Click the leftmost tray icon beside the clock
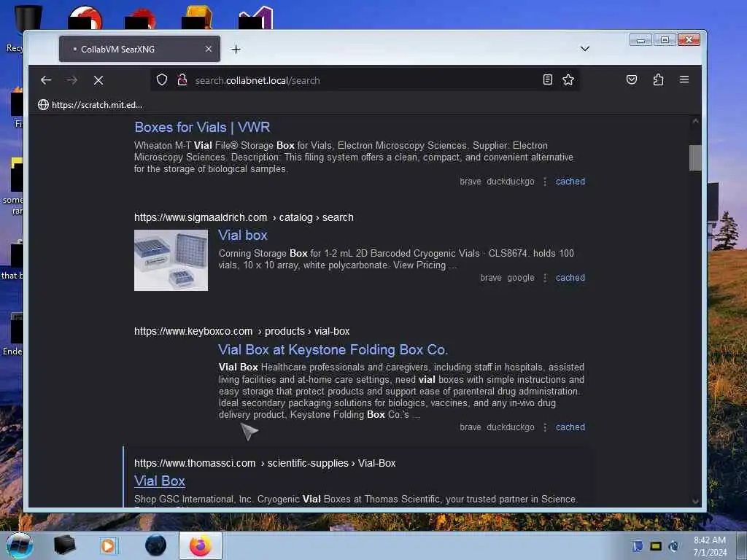 point(638,546)
